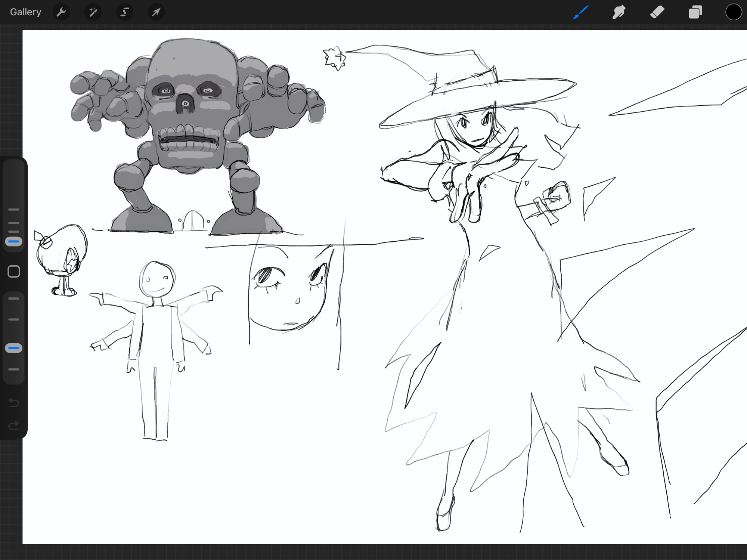Screen dimensions: 747x560
Task: Tap the Redo arrow on sidebar
Action: tap(14, 425)
